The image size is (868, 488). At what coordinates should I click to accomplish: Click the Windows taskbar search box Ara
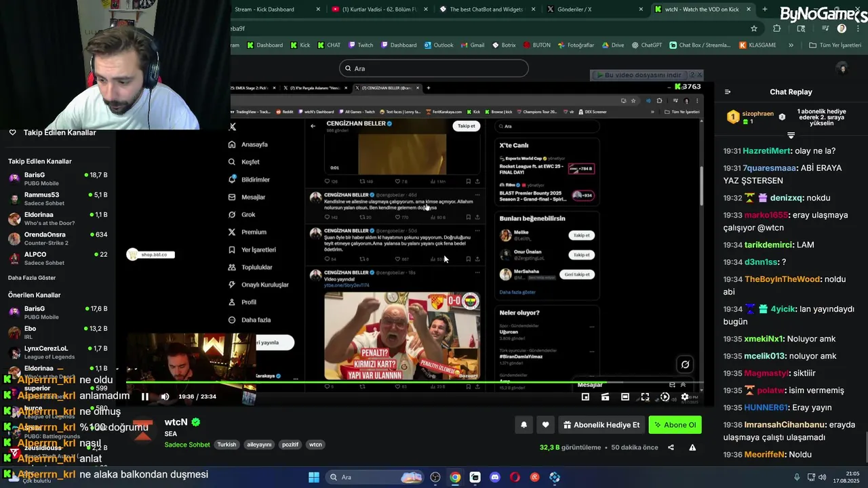pos(374,477)
